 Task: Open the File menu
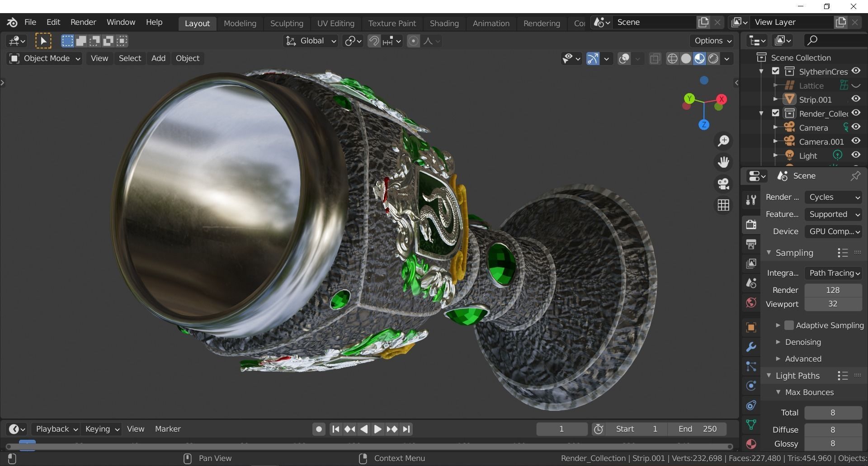pos(30,22)
